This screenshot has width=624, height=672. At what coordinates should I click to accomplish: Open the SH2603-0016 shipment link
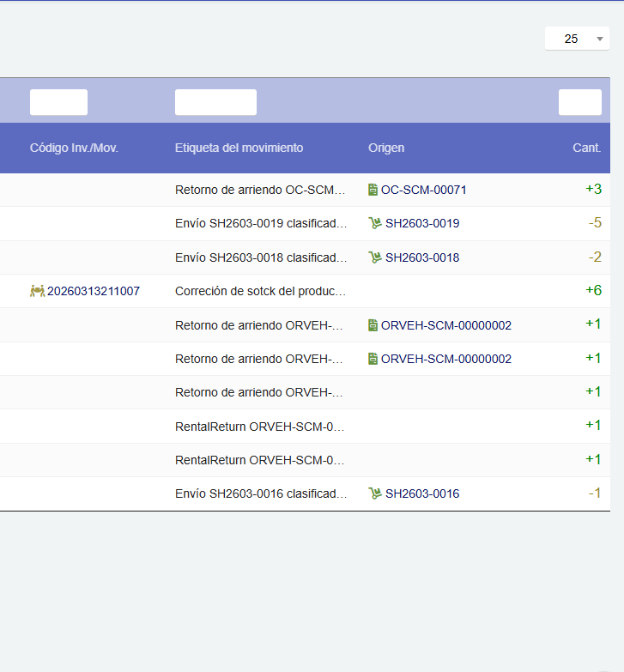pyautogui.click(x=422, y=493)
